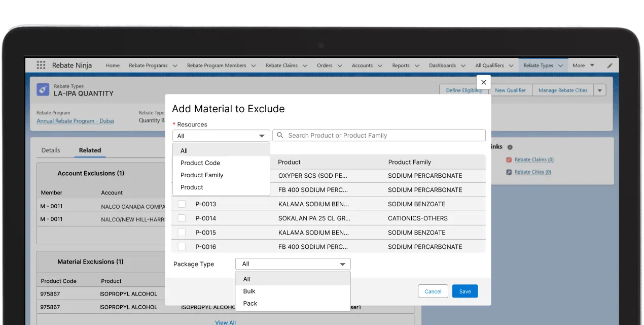Select product P-0015 via its checkbox
This screenshot has height=325, width=644.
[182, 232]
